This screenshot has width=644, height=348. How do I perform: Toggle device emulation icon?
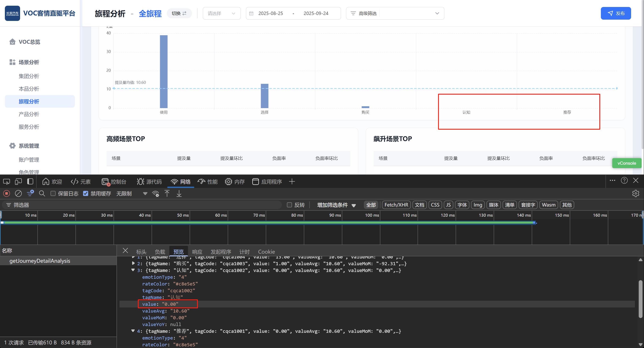[x=18, y=181]
